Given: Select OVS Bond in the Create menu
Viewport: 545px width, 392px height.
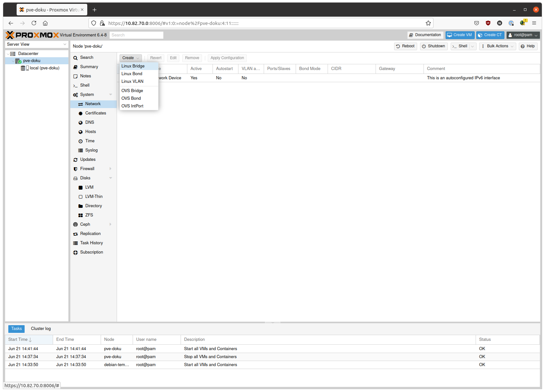Looking at the screenshot, I should [131, 98].
